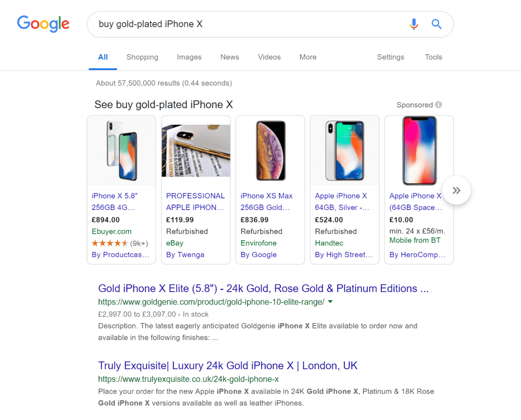Image resolution: width=521 pixels, height=420 pixels.
Task: Expand the goldgenie URL dropdown arrow
Action: 330,302
